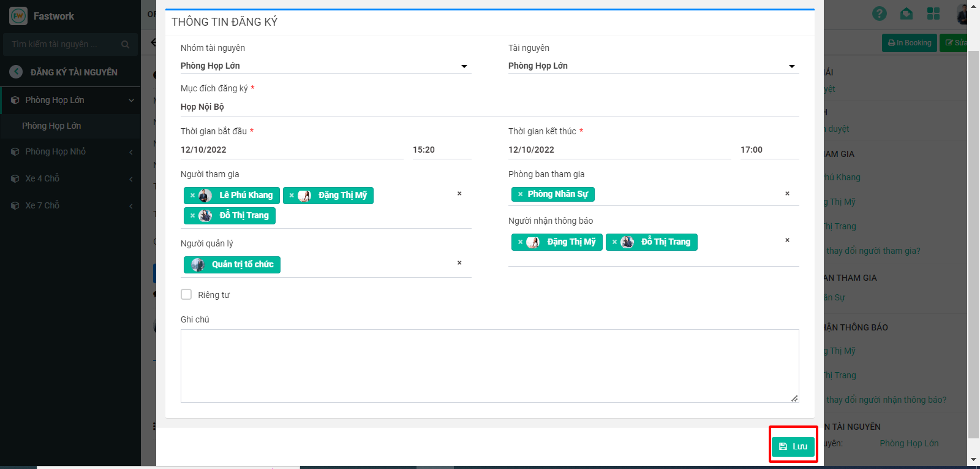Image resolution: width=980 pixels, height=469 pixels.
Task: Enable the Riêng tư checkbox
Action: (x=186, y=294)
